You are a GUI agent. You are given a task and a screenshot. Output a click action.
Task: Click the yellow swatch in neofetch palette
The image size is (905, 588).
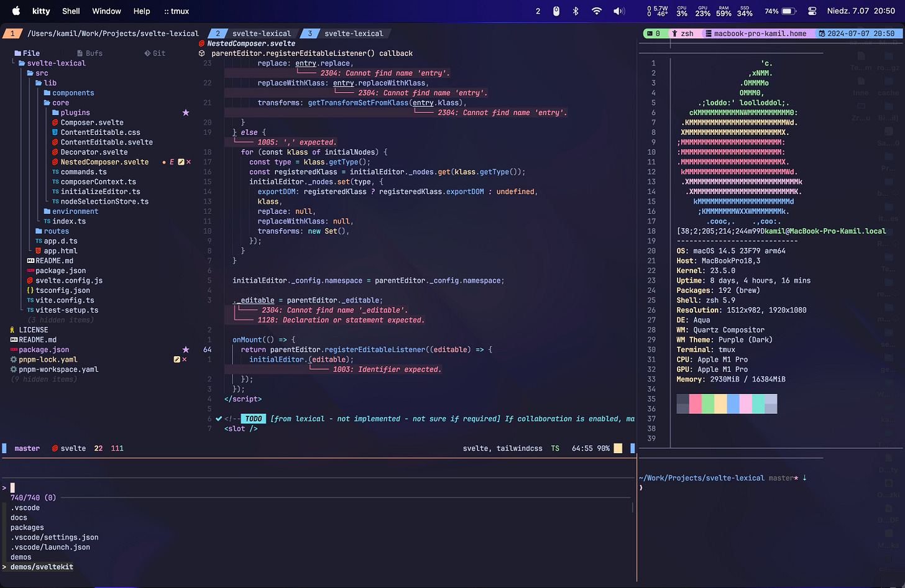[x=720, y=403]
